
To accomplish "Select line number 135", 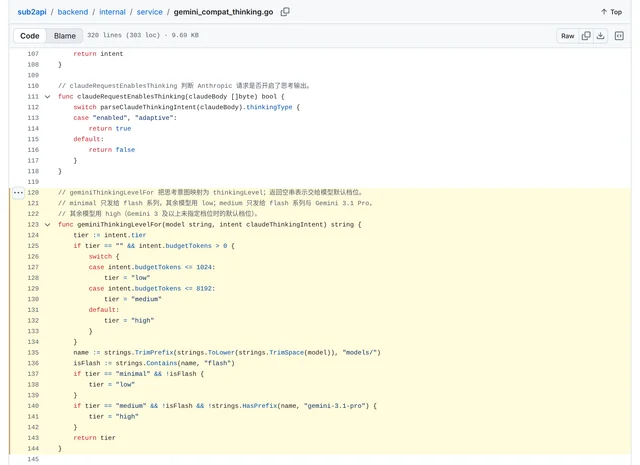I will [x=33, y=352].
